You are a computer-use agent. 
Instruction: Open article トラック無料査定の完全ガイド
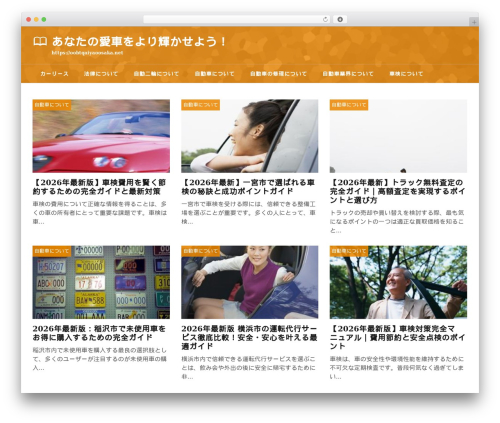click(x=397, y=191)
